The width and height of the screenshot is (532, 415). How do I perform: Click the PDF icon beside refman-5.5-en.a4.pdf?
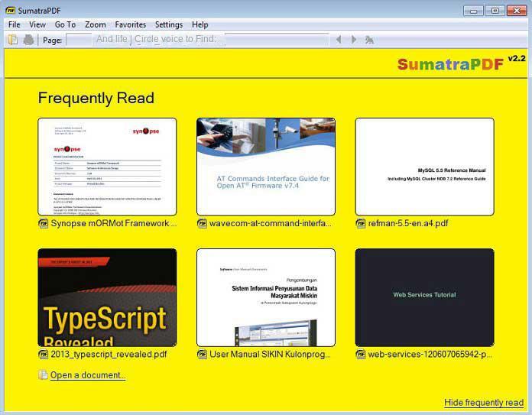361,224
